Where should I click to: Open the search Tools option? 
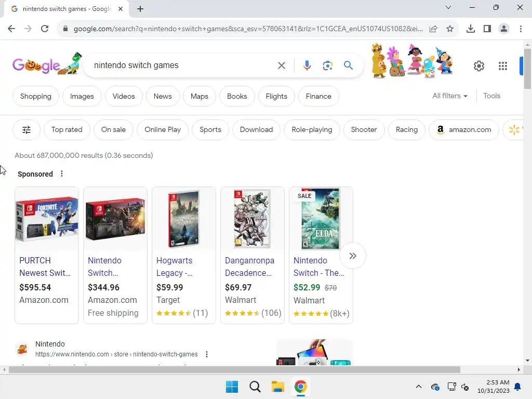(491, 96)
